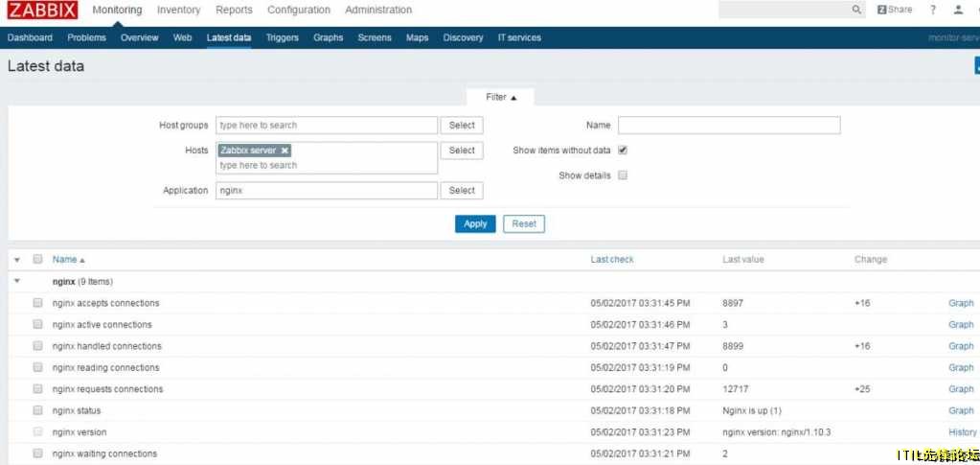Open Graph for nginx requests connections
Viewport: 980px width, 465px height.
point(961,388)
